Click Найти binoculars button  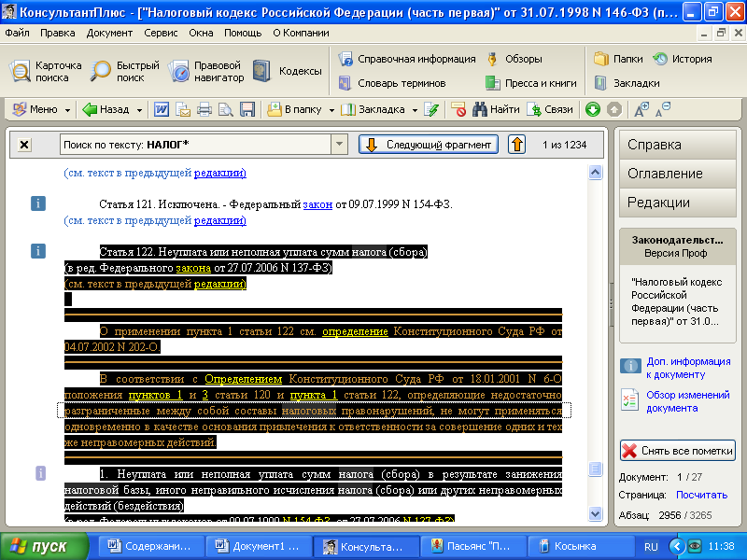pos(496,109)
